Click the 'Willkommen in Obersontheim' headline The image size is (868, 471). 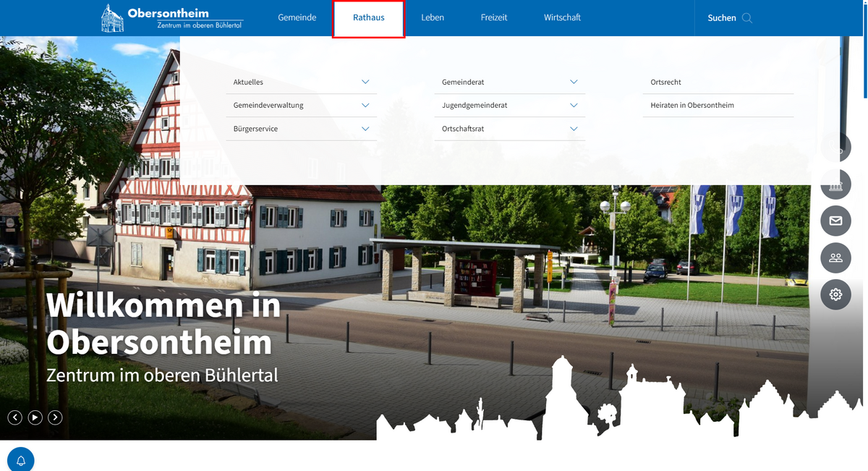[x=163, y=323]
